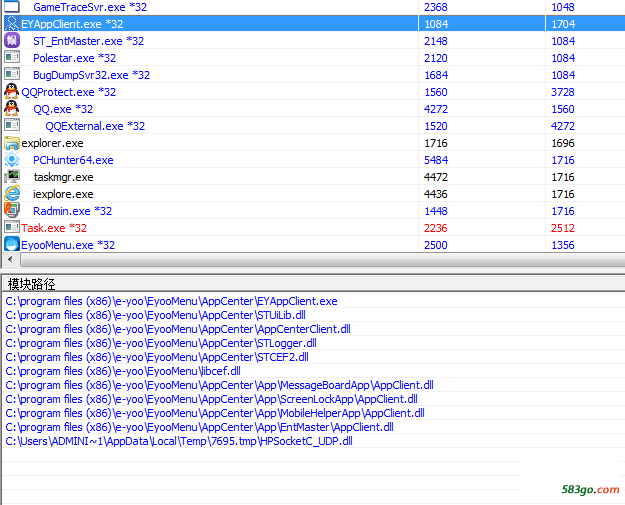Click the BugDumpSvr32.exe window icon
Screen dimensions: 625x505
[12, 74]
